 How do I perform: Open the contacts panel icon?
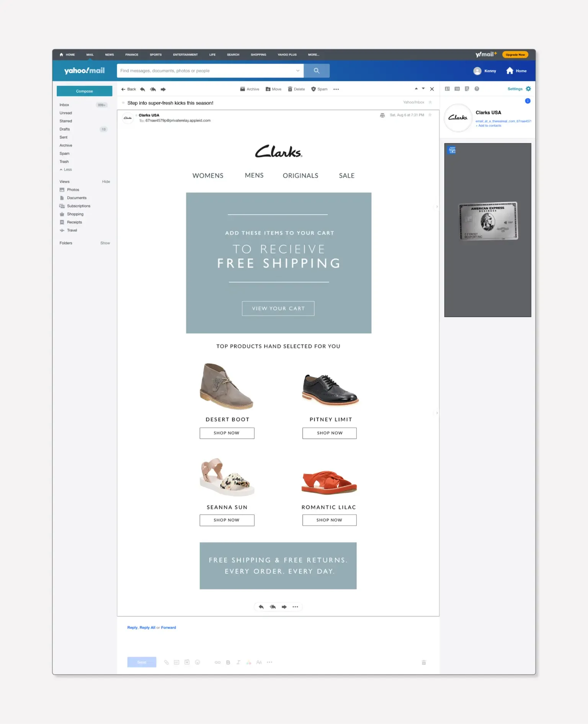tap(447, 89)
